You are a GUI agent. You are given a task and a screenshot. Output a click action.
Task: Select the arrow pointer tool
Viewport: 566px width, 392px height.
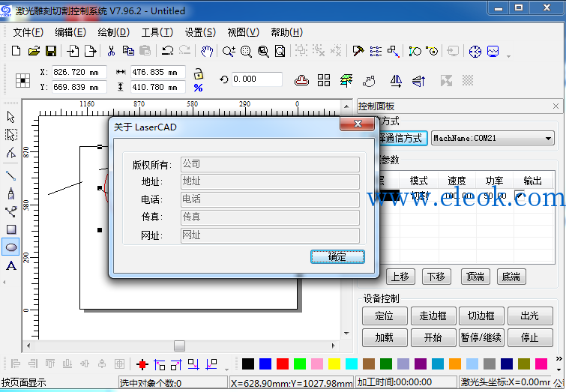10,117
